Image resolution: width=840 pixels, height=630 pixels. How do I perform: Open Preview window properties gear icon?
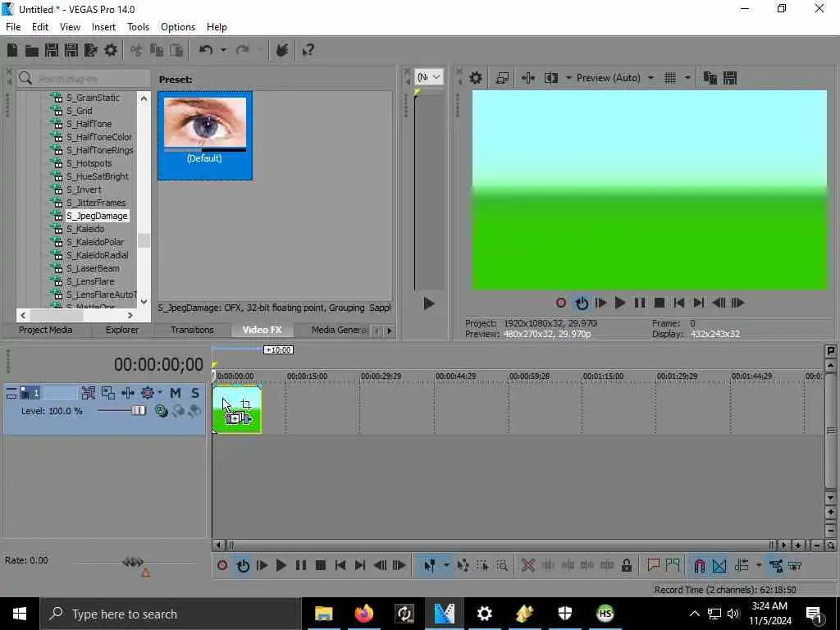point(475,78)
